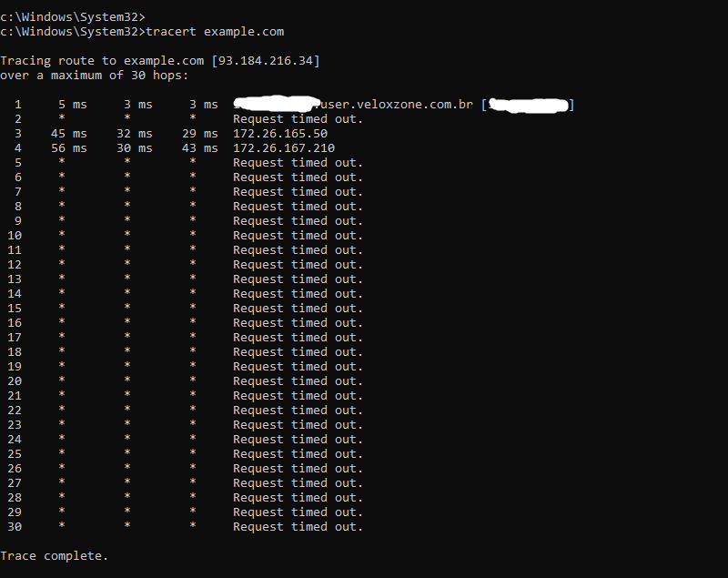Click the 45 ms latency value
This screenshot has width=728, height=578.
[69, 134]
